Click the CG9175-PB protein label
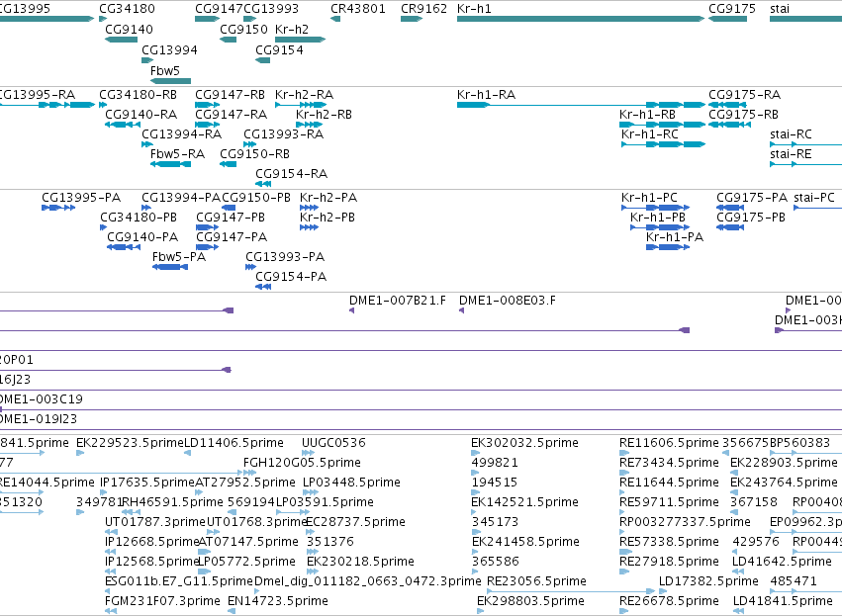 (x=751, y=218)
